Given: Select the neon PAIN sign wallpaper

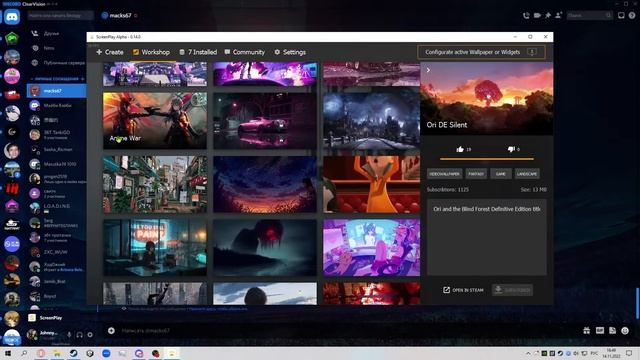Looking at the screenshot, I should tap(155, 248).
